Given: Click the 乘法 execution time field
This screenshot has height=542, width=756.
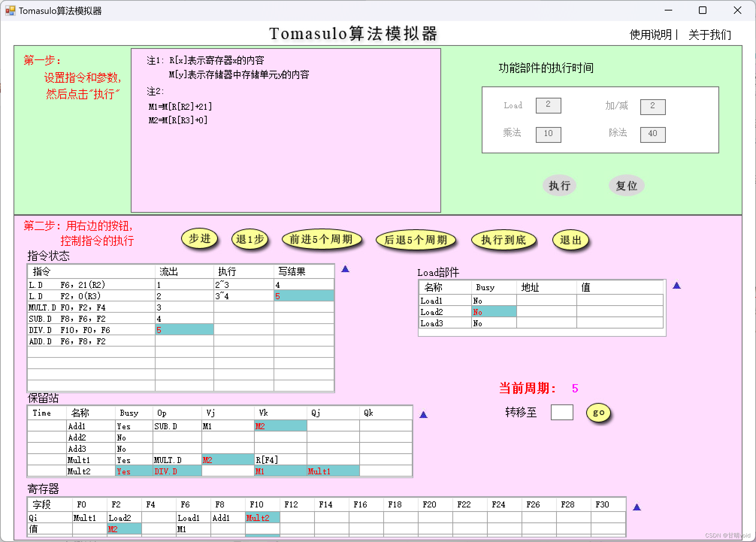Looking at the screenshot, I should coord(548,135).
